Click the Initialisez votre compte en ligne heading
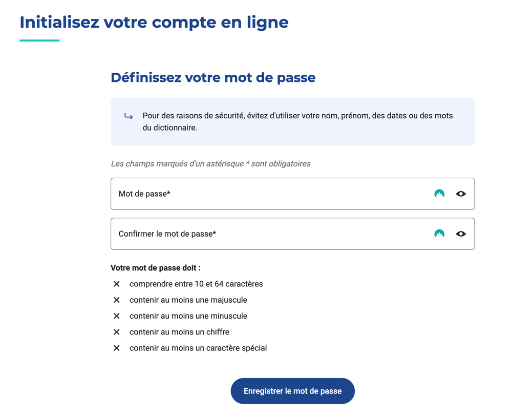 click(x=154, y=23)
